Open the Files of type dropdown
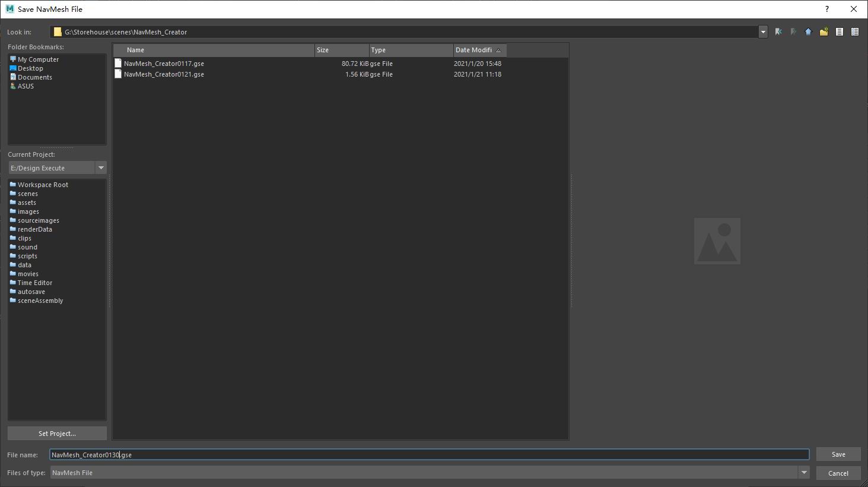 (804, 473)
